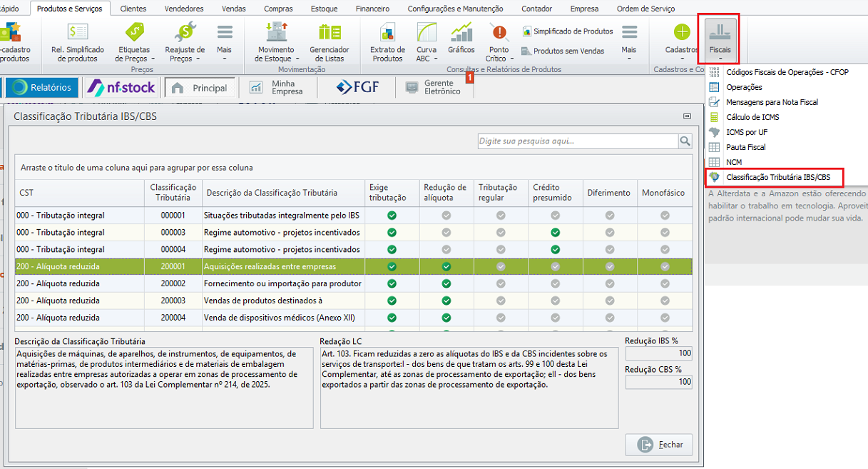Click the Fechar button

point(658,445)
